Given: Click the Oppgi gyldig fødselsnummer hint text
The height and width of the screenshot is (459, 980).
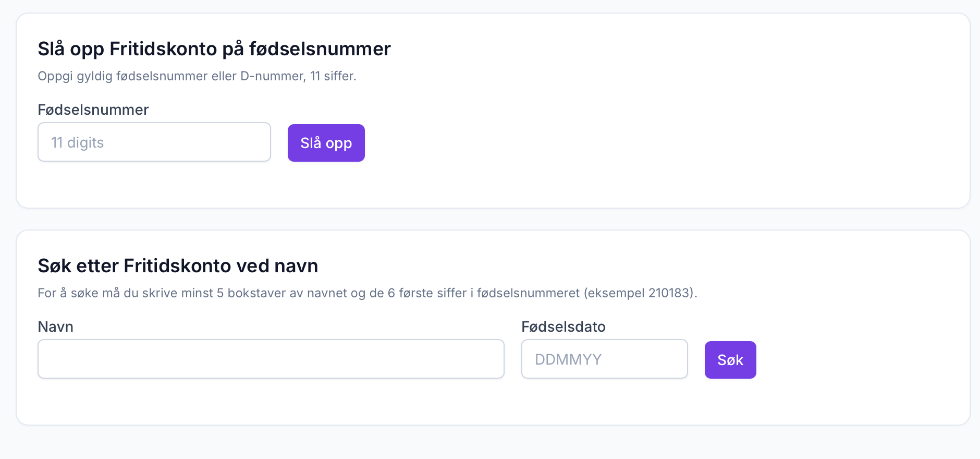Looking at the screenshot, I should [x=197, y=76].
